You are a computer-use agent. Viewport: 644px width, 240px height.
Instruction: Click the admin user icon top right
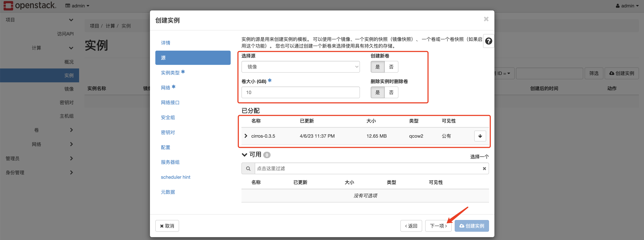click(618, 6)
